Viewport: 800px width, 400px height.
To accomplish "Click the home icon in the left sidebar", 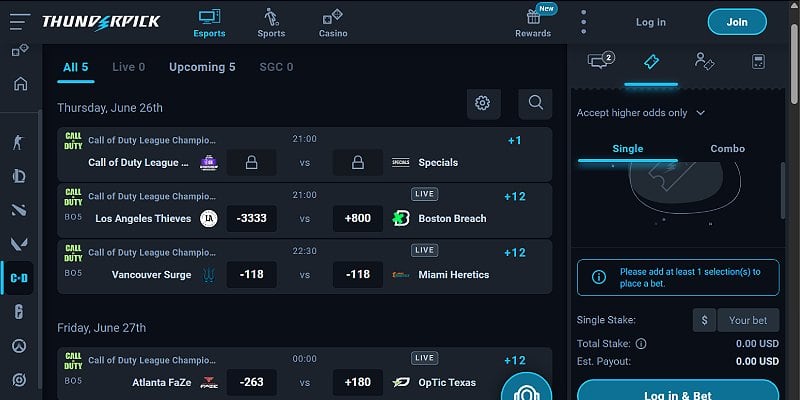I will [x=20, y=83].
